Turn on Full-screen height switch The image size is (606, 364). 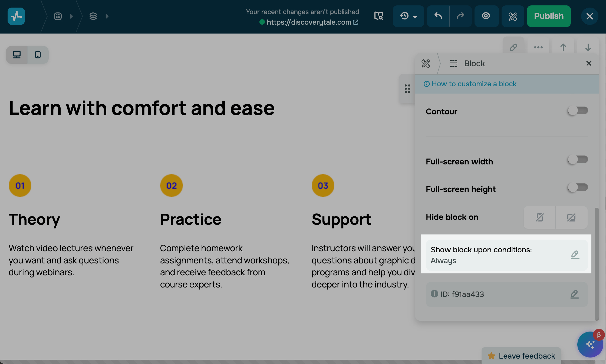[x=578, y=187]
